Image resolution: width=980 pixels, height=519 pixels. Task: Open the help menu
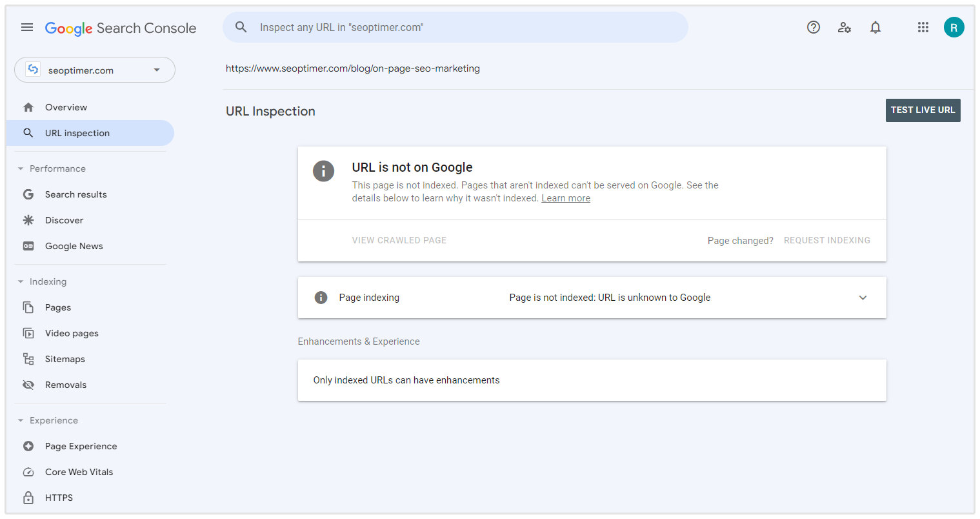click(813, 27)
